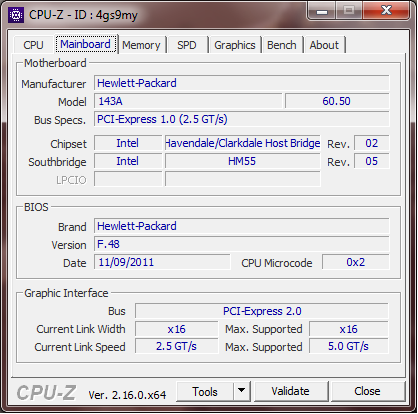Minimize the CPU-Z window

[x=322, y=12]
